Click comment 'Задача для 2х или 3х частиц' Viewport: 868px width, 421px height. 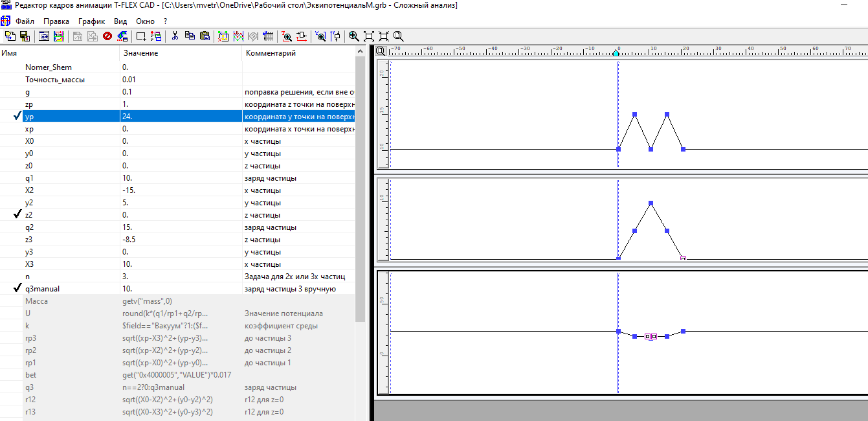click(x=295, y=277)
